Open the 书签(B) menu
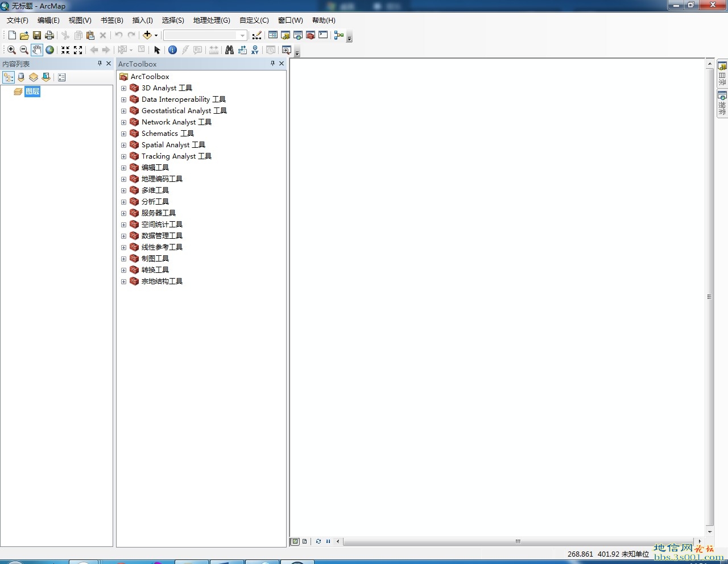728x564 pixels. [112, 20]
